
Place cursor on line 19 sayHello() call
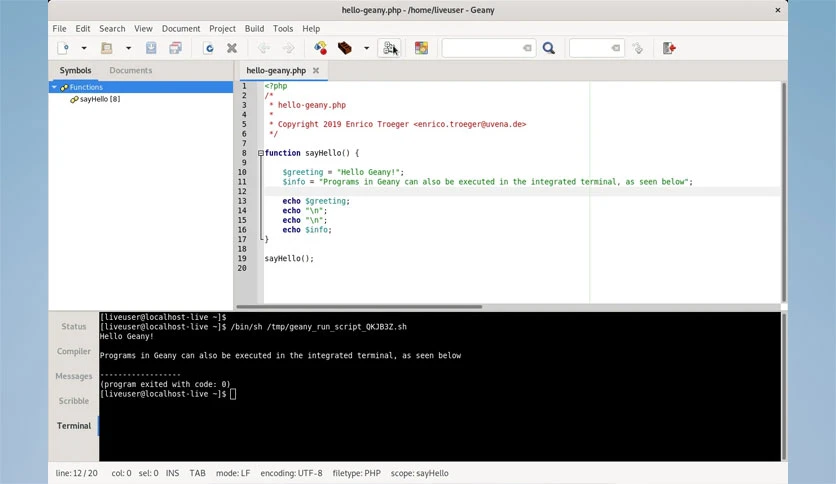coord(289,259)
